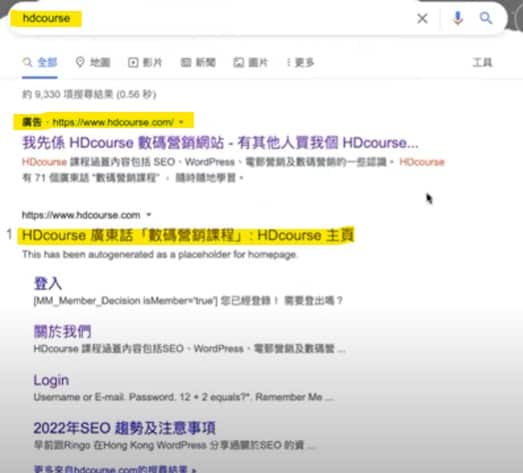The image size is (523, 473).
Task: Click the ad URL https://www.hdcourse.com/
Action: [113, 122]
